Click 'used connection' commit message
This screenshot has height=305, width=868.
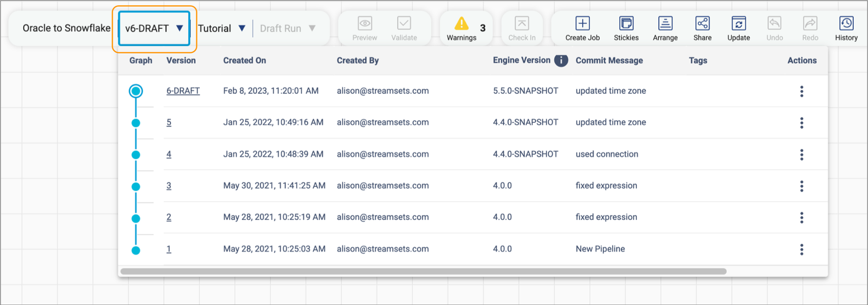(x=607, y=154)
